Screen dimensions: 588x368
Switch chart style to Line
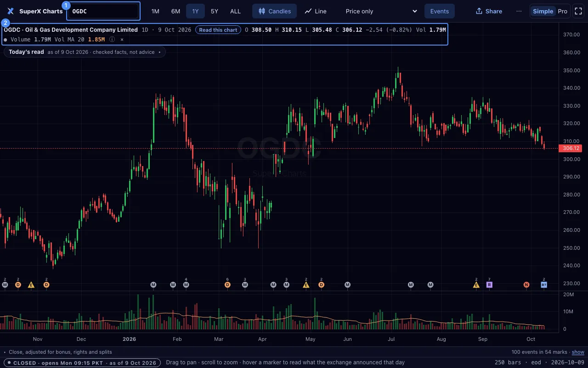tap(315, 11)
